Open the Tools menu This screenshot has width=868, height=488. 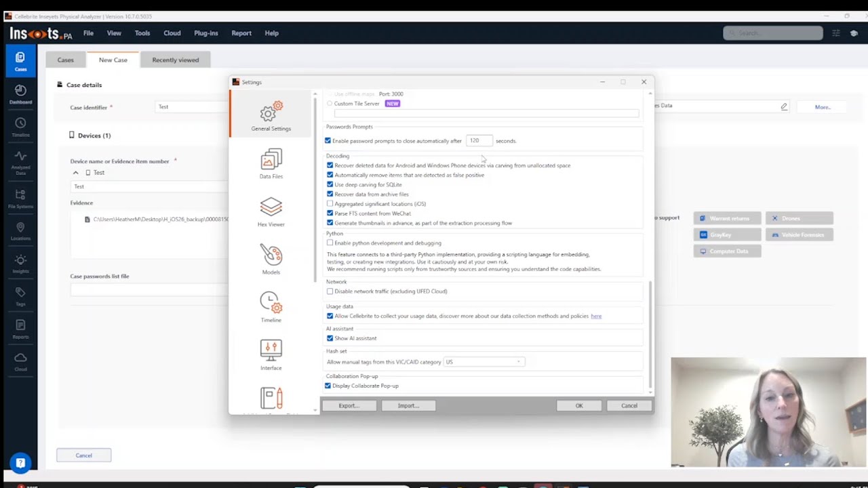pos(142,33)
